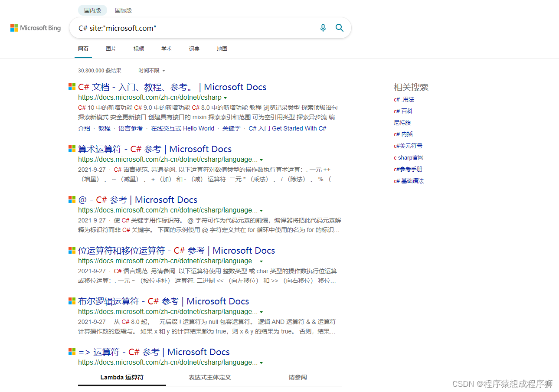Screen dimensions: 559x392
Task: Click C# 入门 Get Started With C# sublink
Action: tap(288, 128)
